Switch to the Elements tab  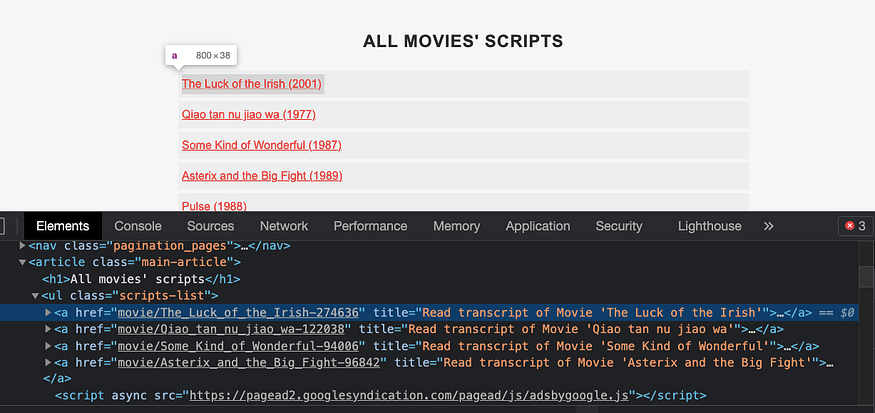(x=62, y=226)
